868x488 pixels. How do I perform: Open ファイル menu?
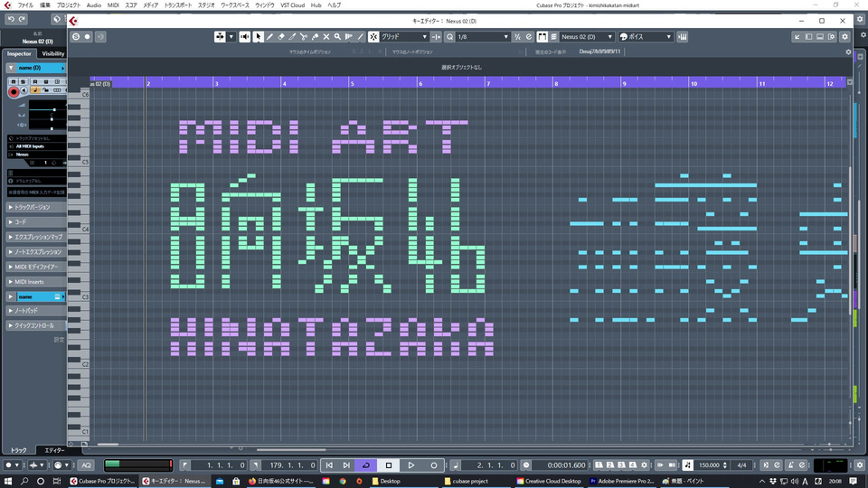(x=25, y=5)
